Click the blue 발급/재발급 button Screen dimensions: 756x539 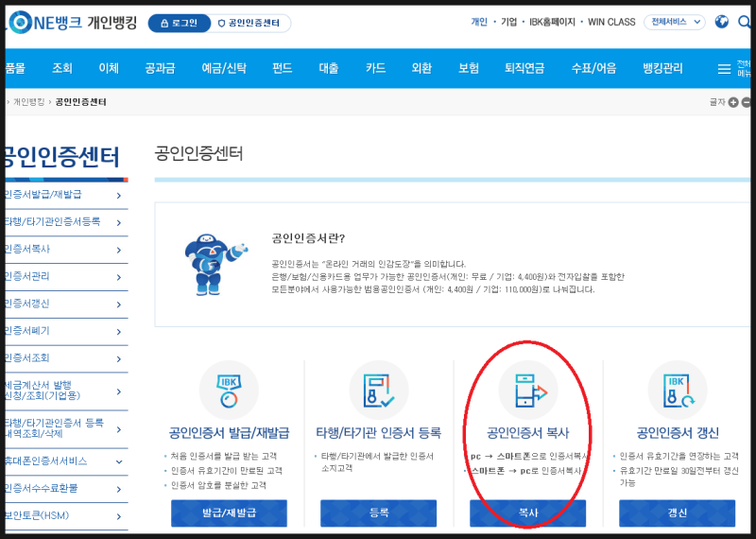click(229, 513)
